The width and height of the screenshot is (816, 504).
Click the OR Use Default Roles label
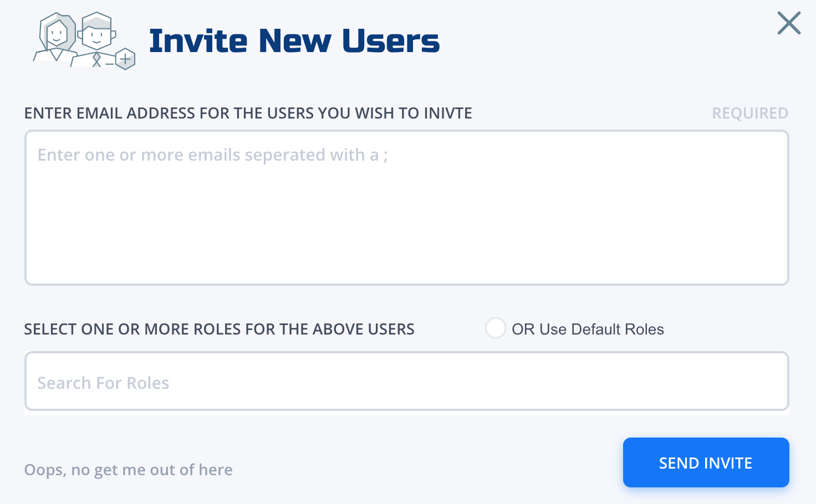click(x=588, y=329)
